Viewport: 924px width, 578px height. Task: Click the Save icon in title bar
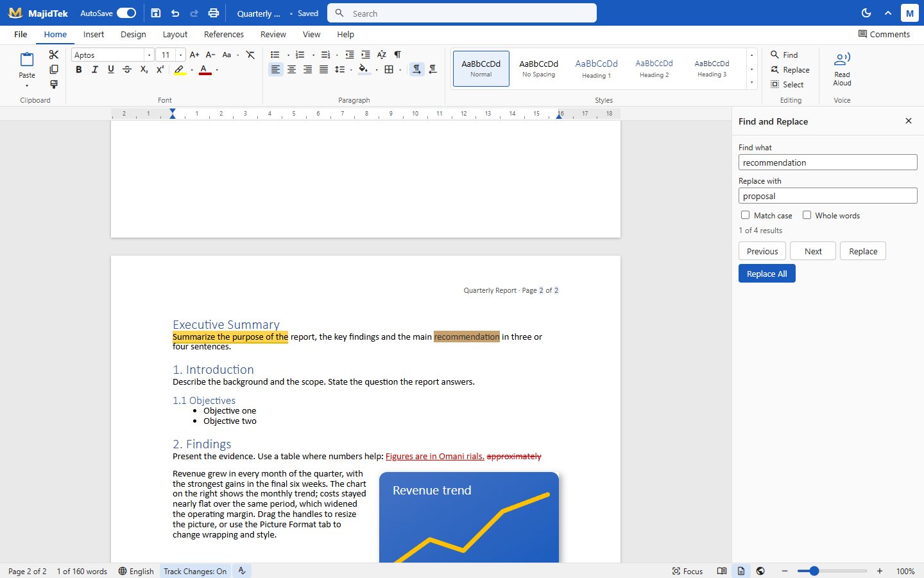(156, 13)
